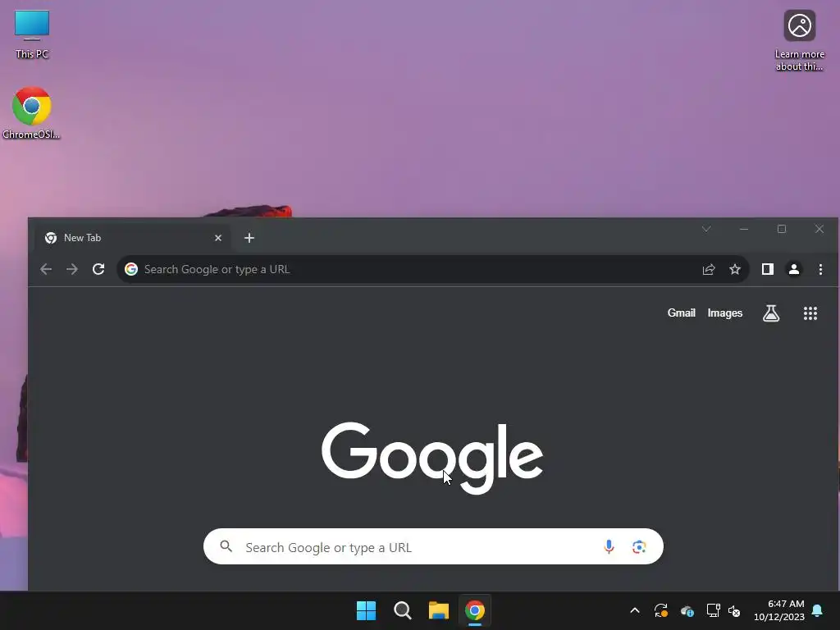
Task: Minimize the Chrome window
Action: point(743,229)
